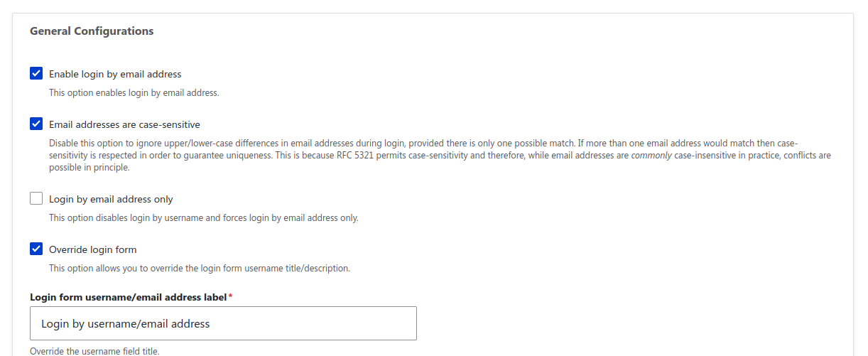This screenshot has height=356, width=868.
Task: Click the 'Override login form' label text
Action: click(92, 249)
